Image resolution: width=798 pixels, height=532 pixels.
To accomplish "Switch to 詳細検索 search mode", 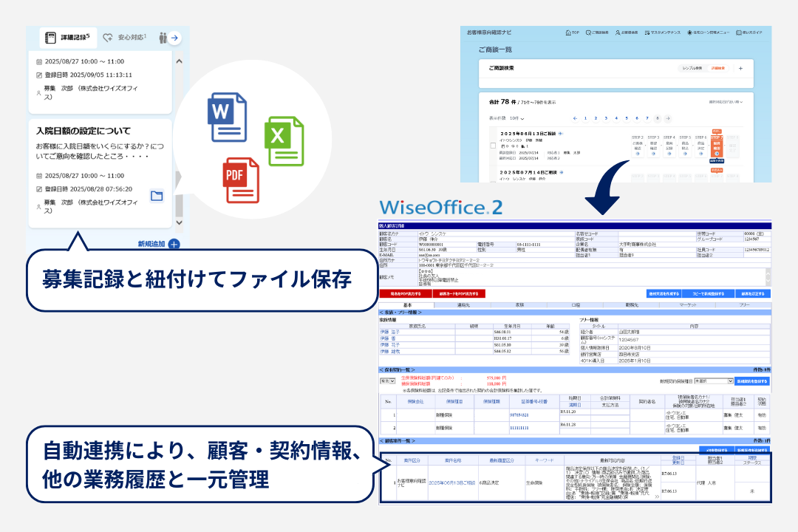I will 717,68.
